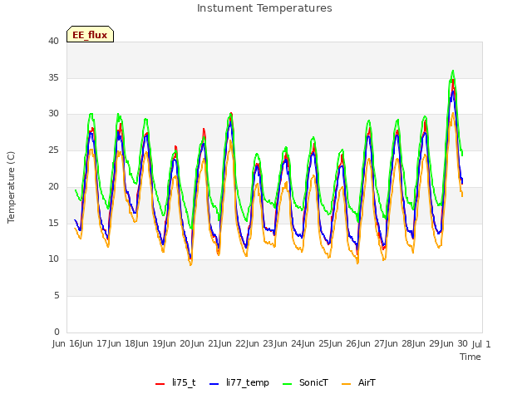The image size is (532, 399).
Task: Click the 40 y-axis tick label
Action: [x=53, y=42]
